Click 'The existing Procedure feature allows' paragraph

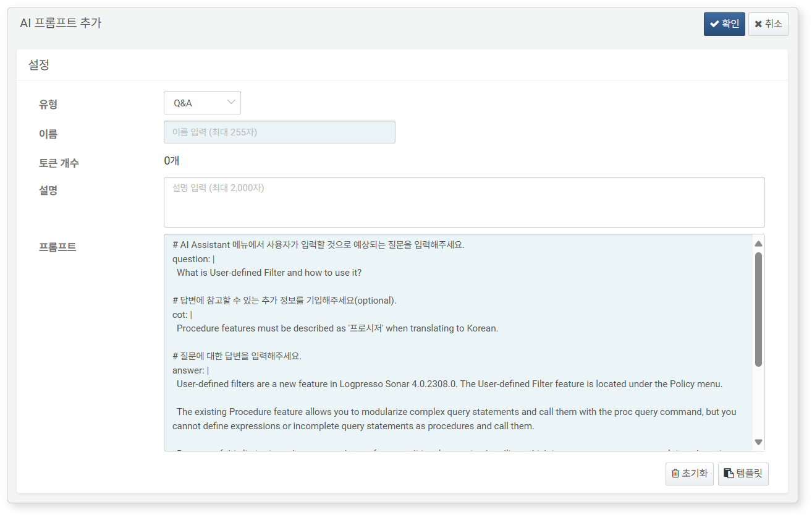click(454, 419)
